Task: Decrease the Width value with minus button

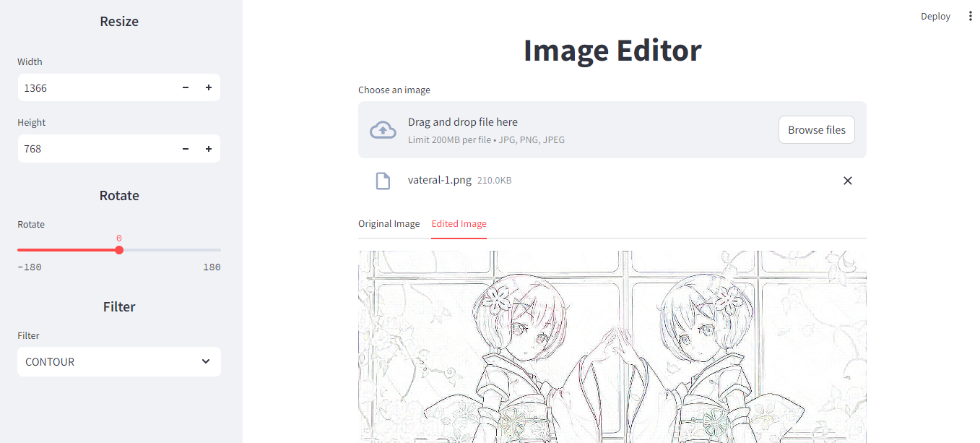Action: click(186, 87)
